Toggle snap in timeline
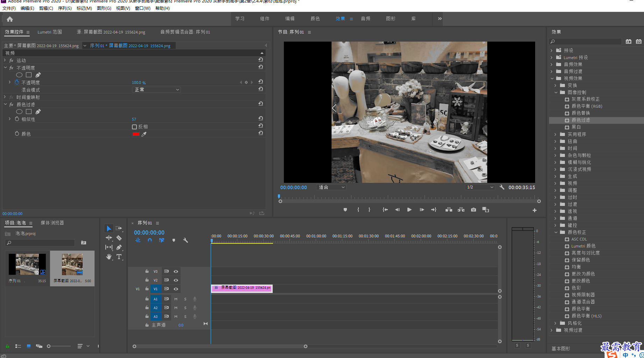Viewport: 644px width, 358px height. [149, 240]
